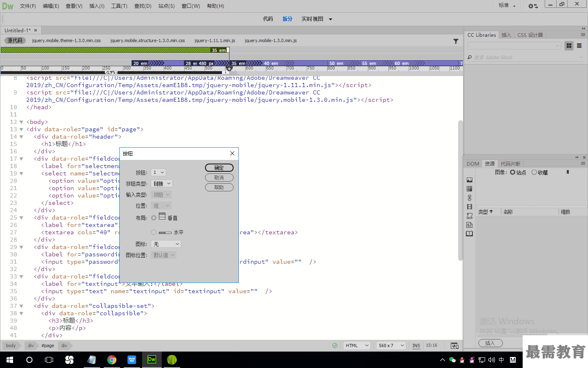Open the HTML language dropdown

tap(356, 346)
